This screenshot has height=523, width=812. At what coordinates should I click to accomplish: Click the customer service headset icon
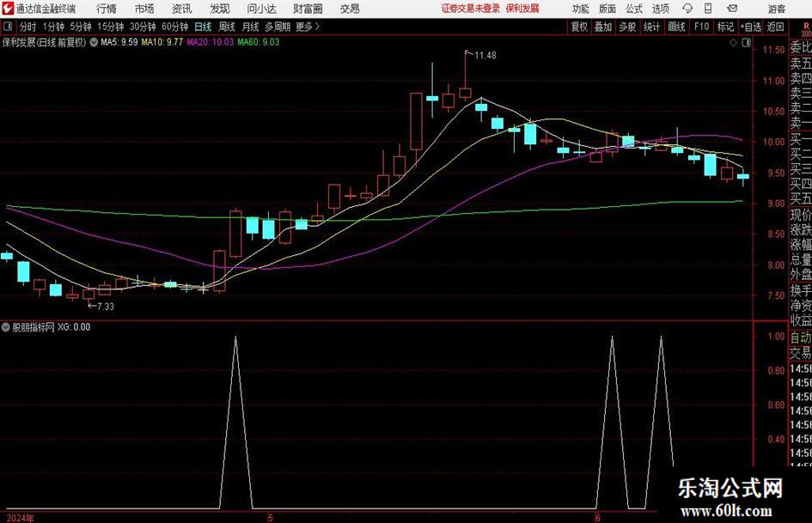pos(687,9)
